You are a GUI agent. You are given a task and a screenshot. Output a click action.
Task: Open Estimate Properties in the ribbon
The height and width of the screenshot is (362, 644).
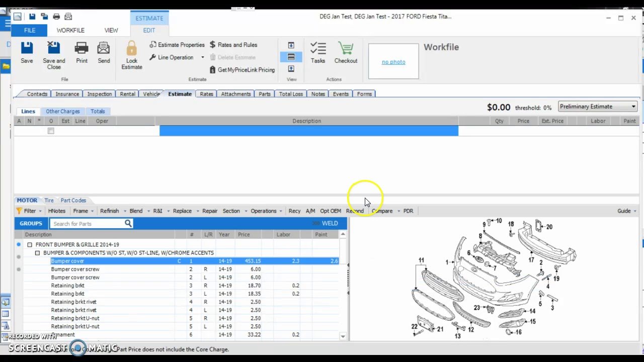point(177,45)
